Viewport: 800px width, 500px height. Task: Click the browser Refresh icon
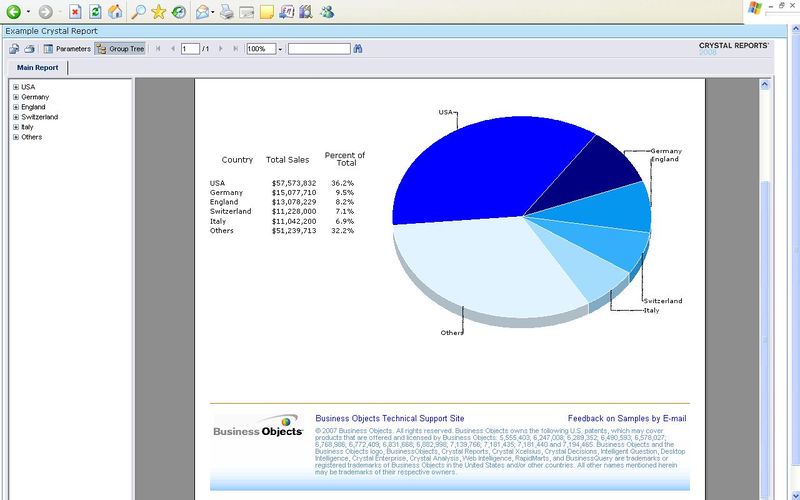[95, 12]
